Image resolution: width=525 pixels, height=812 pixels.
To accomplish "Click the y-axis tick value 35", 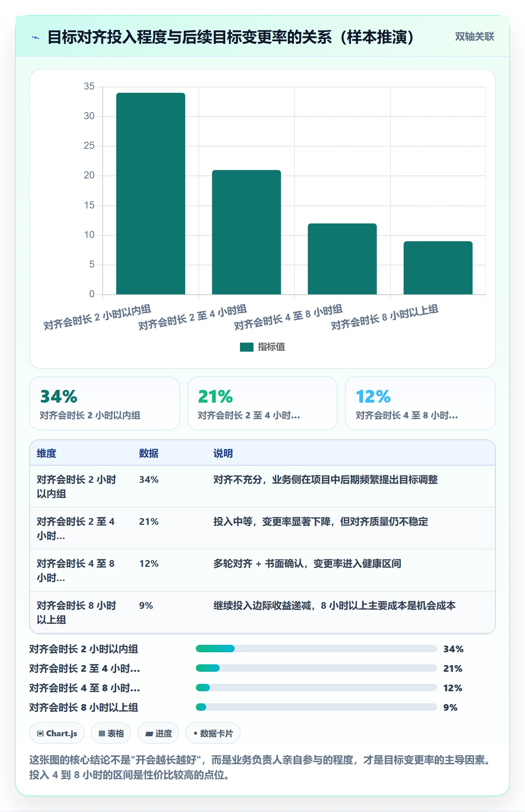I will (89, 86).
